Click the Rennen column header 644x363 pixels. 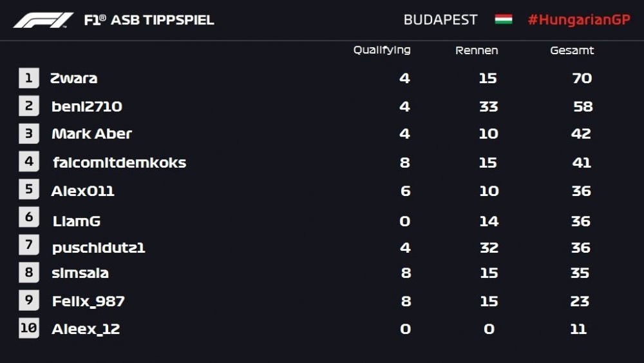coord(477,50)
